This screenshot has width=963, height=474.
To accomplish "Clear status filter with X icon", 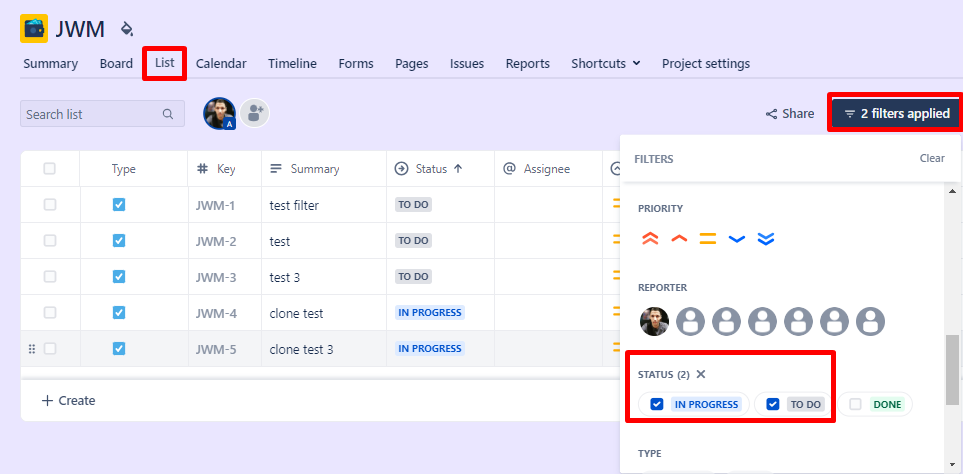I will click(x=701, y=374).
